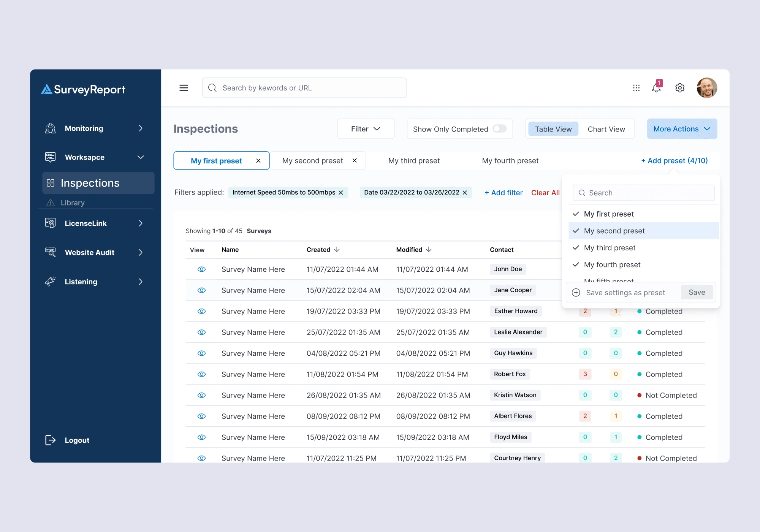760x532 pixels.
Task: Close the My first preset tab
Action: (258, 161)
